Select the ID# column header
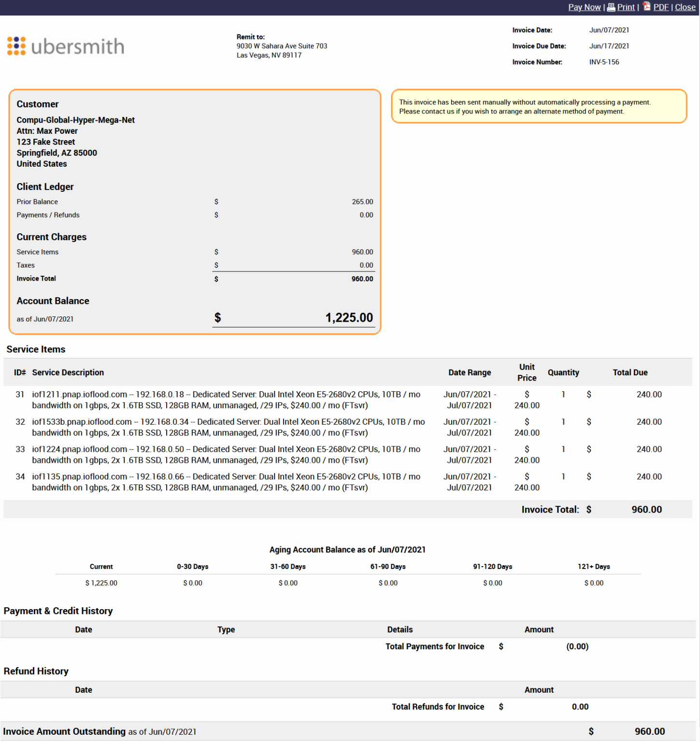Viewport: 700px width, 742px height. (x=20, y=372)
